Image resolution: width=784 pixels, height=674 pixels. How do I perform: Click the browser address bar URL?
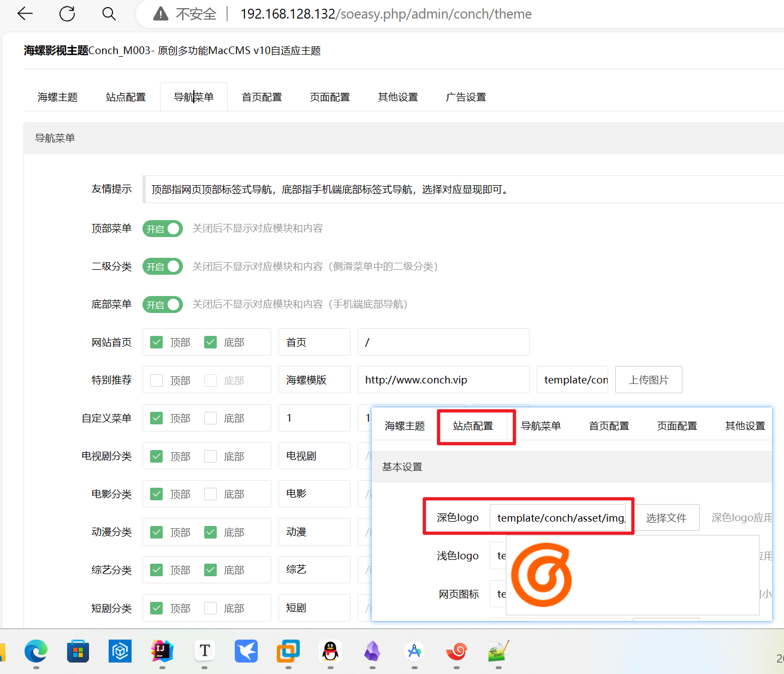[x=386, y=14]
